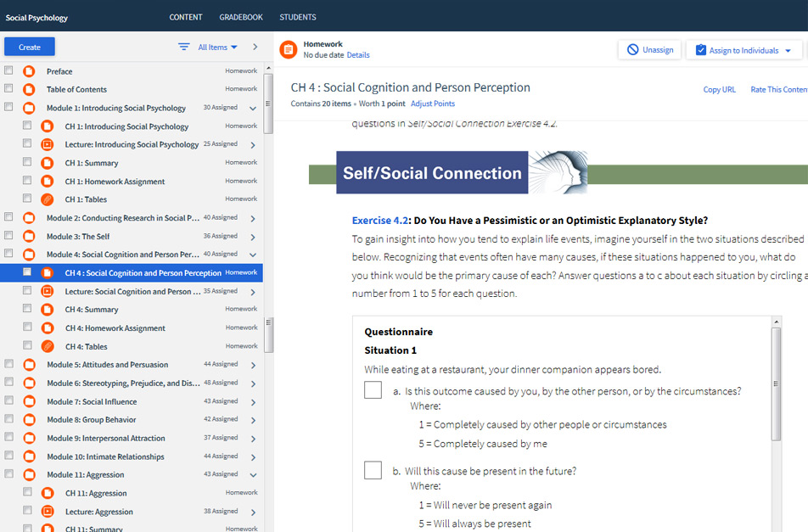Tick the Module 3: The Self checkbox
Image resolution: width=808 pixels, height=532 pixels.
click(8, 235)
